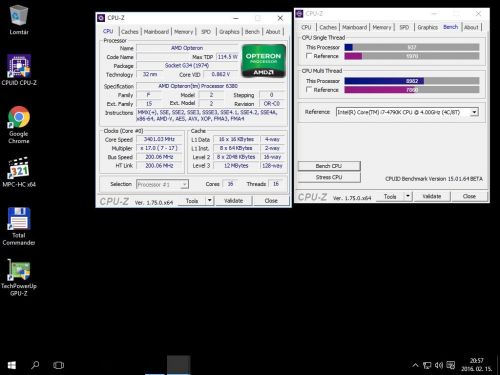The height and width of the screenshot is (375, 500).
Task: Click the Core Speed 3401.03 MHz value
Action: [x=159, y=139]
